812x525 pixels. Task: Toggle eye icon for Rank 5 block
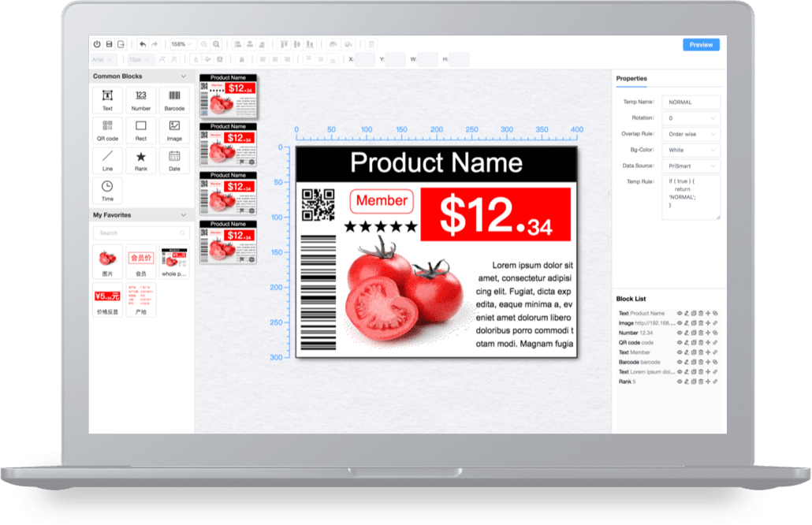coord(679,382)
